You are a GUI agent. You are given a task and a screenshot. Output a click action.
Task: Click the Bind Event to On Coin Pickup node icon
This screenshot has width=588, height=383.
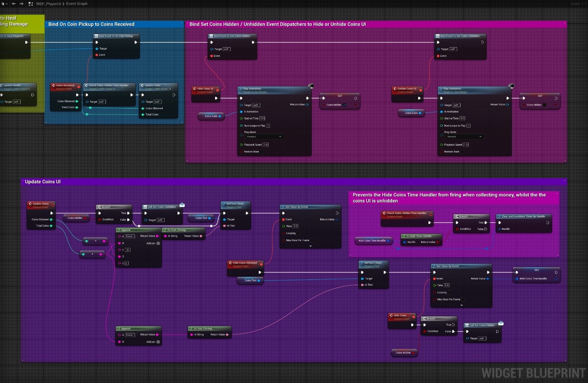click(96, 36)
